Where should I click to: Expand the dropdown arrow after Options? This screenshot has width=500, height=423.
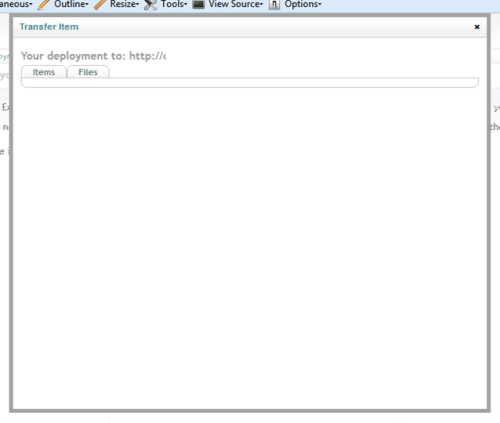(320, 5)
